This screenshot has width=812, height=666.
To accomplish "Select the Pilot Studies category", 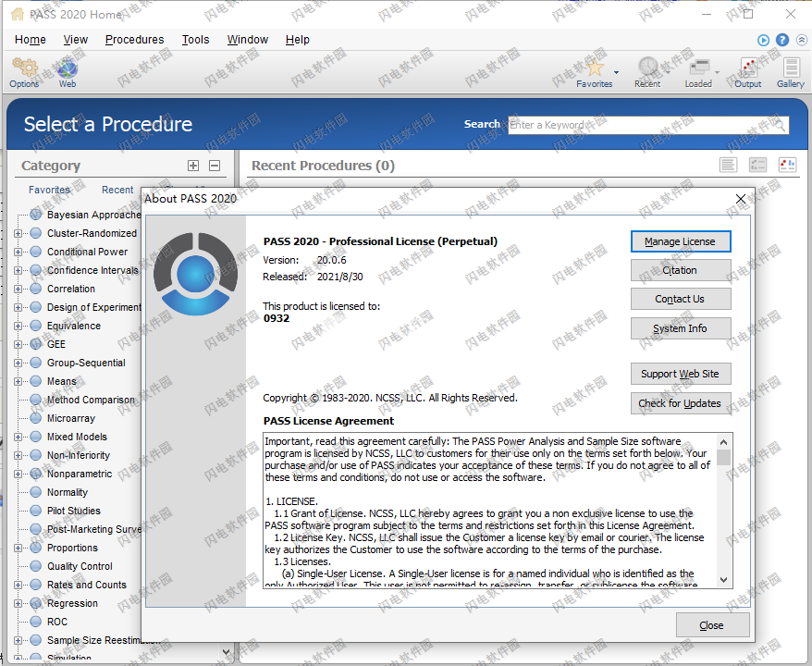I will (x=74, y=512).
